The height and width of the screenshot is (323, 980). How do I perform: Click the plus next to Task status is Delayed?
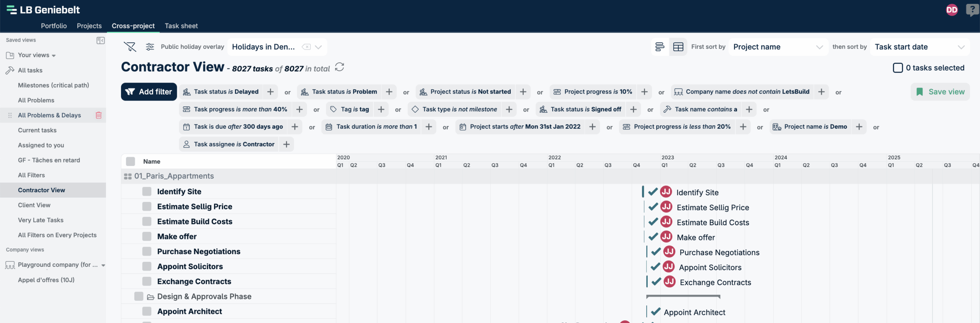coord(270,92)
